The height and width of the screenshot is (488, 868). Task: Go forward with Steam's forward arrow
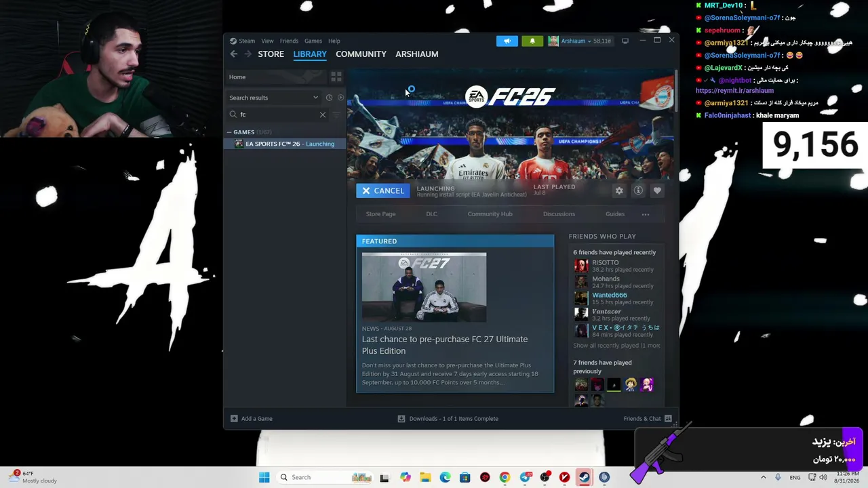pos(248,54)
